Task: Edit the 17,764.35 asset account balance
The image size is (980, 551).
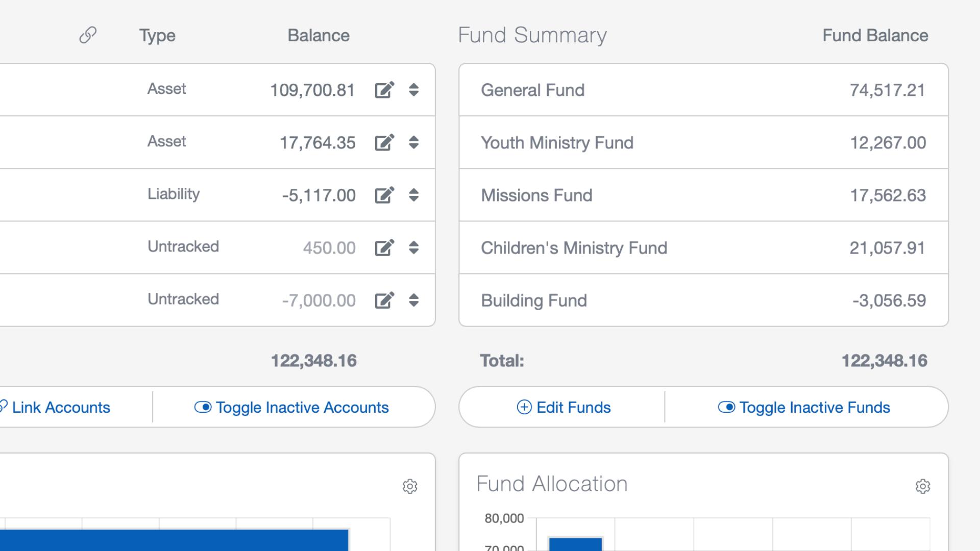Action: click(x=384, y=142)
